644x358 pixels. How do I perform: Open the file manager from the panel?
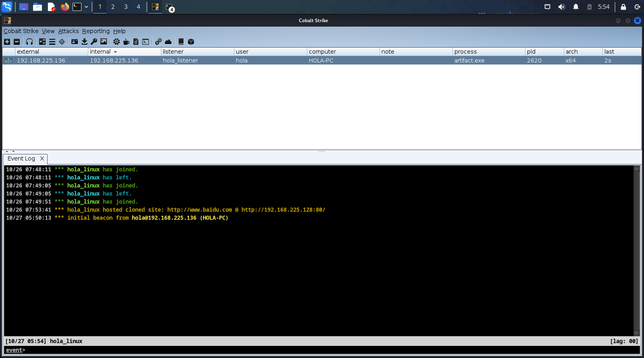point(38,7)
